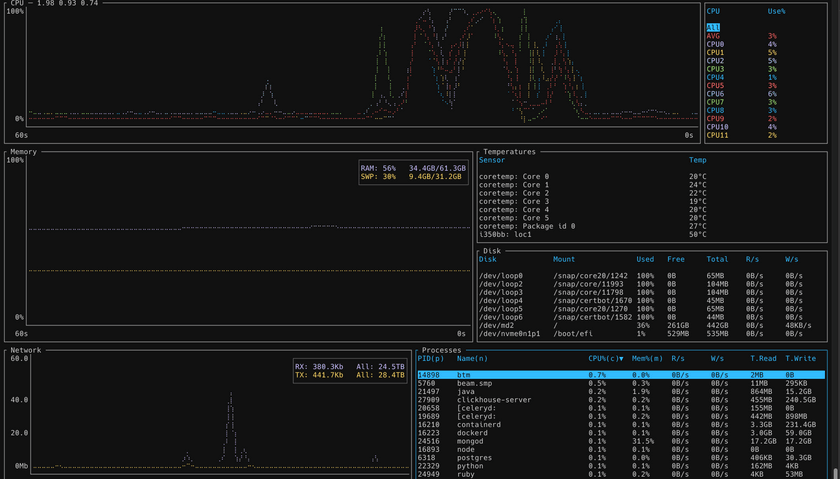840x479 pixels.
Task: Select the AVG row in CPU list
Action: 713,36
